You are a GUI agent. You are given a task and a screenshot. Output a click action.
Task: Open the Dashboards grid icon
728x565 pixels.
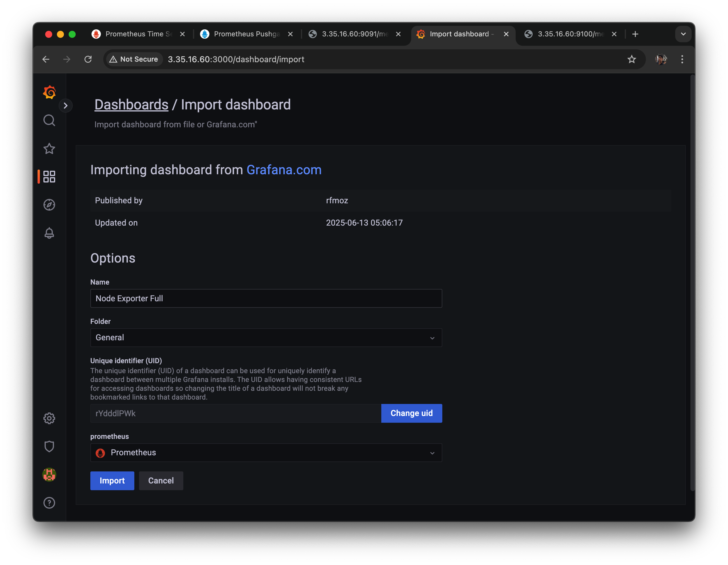[x=49, y=177]
